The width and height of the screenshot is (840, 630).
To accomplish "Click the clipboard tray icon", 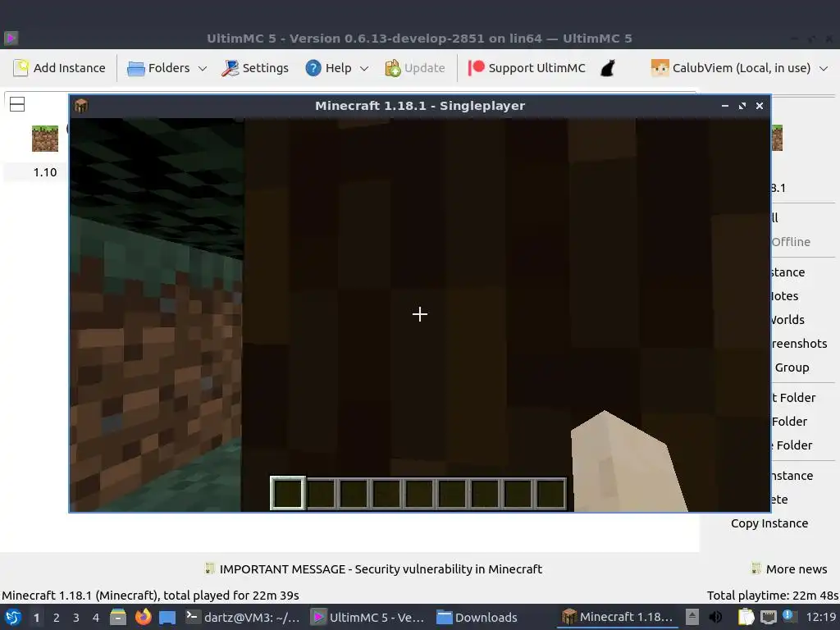I will click(746, 617).
